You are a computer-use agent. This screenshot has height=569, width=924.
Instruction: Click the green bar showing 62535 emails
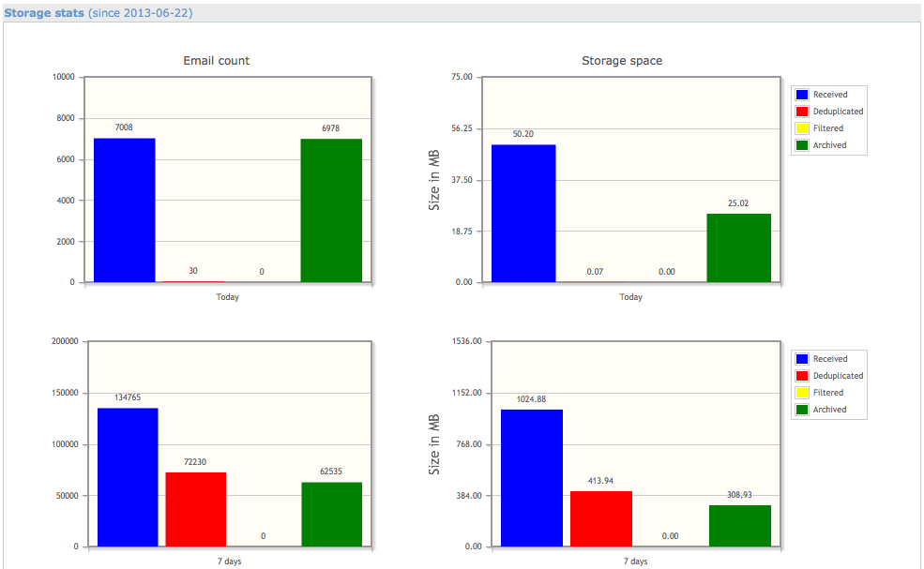pyautogui.click(x=332, y=514)
